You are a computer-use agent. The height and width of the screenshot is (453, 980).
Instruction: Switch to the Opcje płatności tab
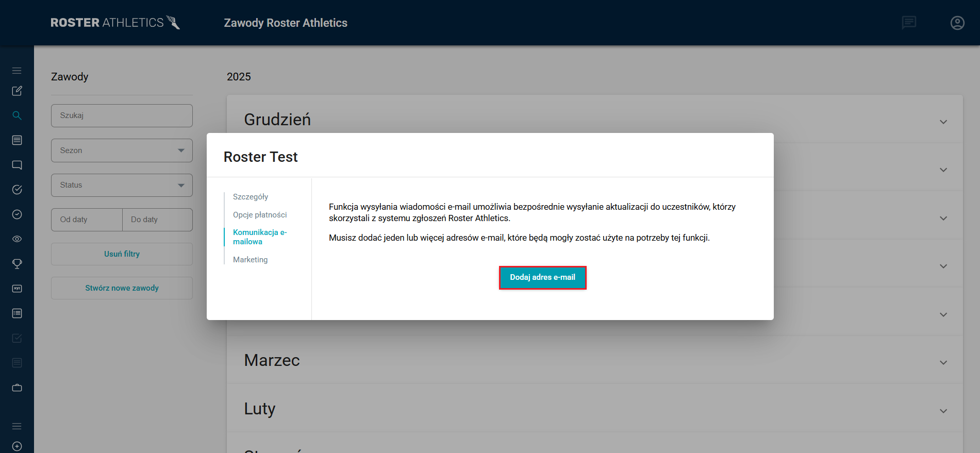[260, 215]
